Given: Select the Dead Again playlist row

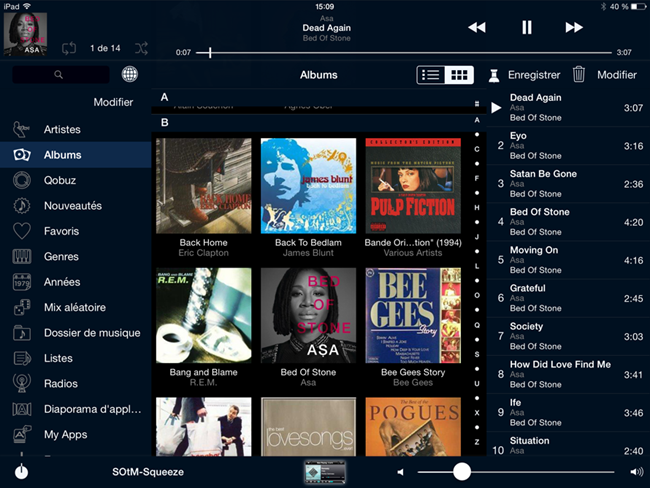Looking at the screenshot, I should (568, 108).
